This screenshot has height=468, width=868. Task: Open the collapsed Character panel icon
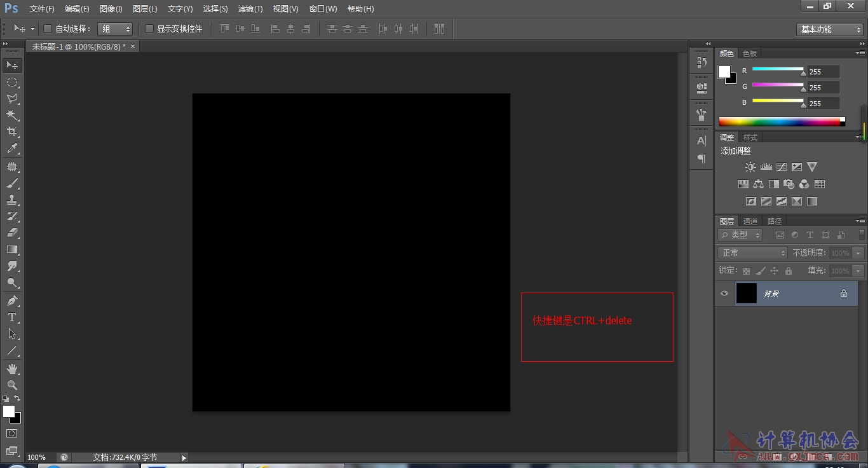702,141
